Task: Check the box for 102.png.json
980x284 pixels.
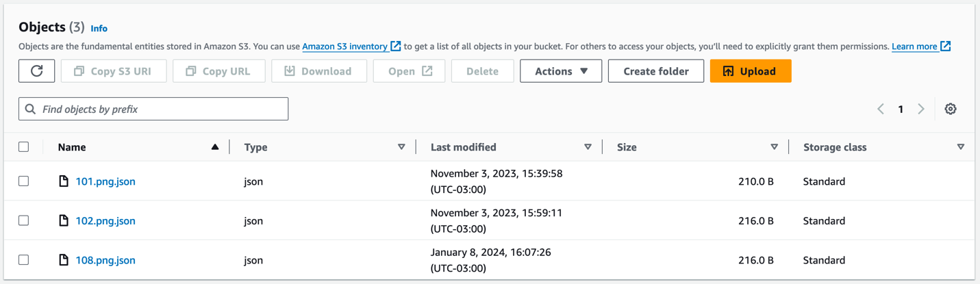Action: (24, 220)
